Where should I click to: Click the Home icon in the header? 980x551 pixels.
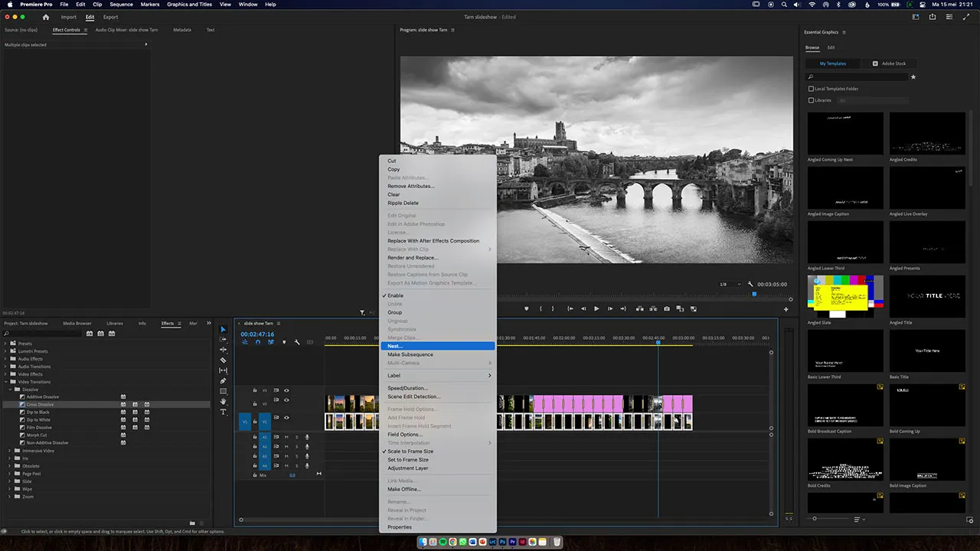click(46, 17)
